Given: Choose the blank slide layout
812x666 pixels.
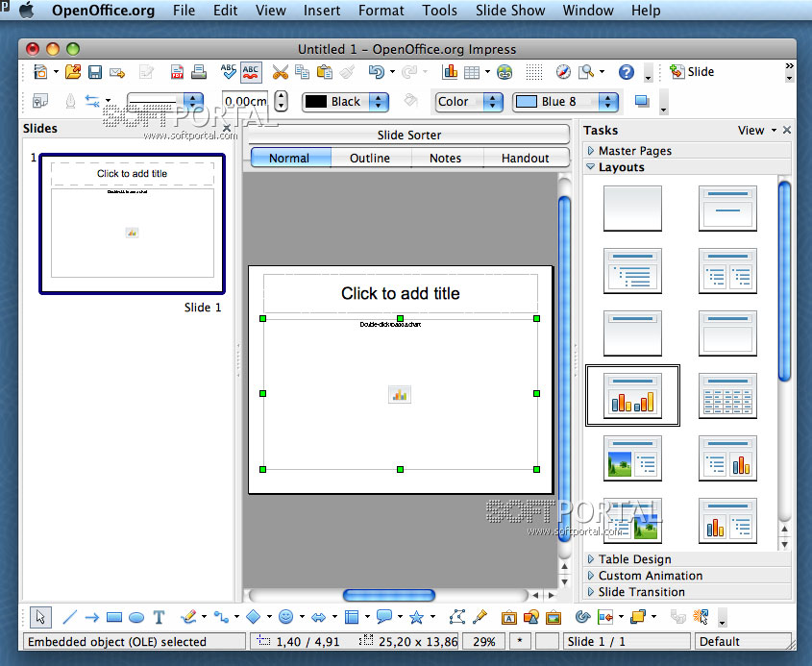Looking at the screenshot, I should point(632,209).
